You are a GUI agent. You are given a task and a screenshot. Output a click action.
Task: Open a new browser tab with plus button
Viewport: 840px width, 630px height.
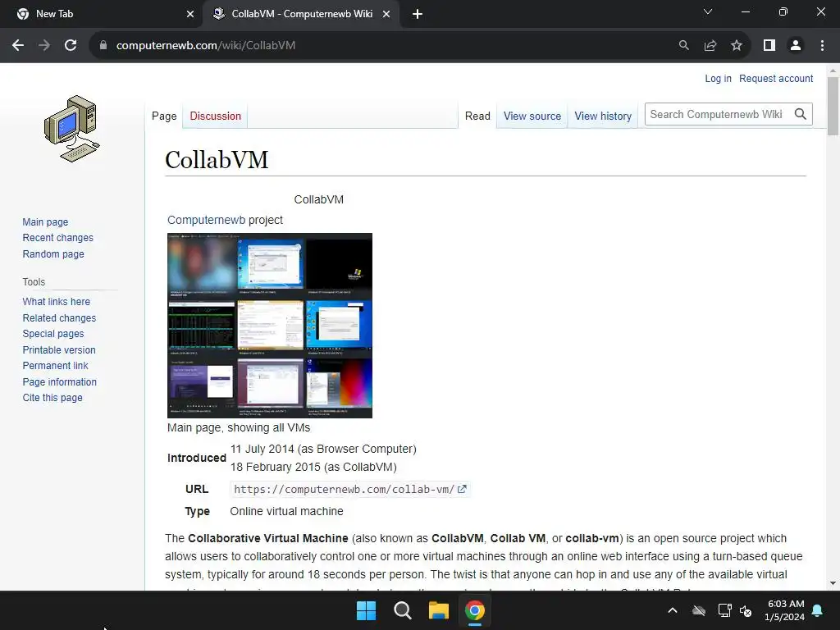418,15
